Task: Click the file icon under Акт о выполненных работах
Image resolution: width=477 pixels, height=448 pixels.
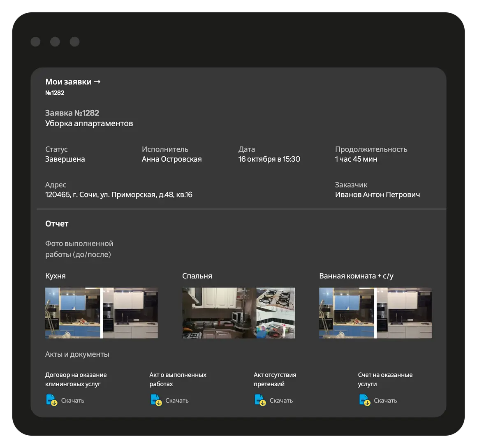Action: [x=156, y=400]
